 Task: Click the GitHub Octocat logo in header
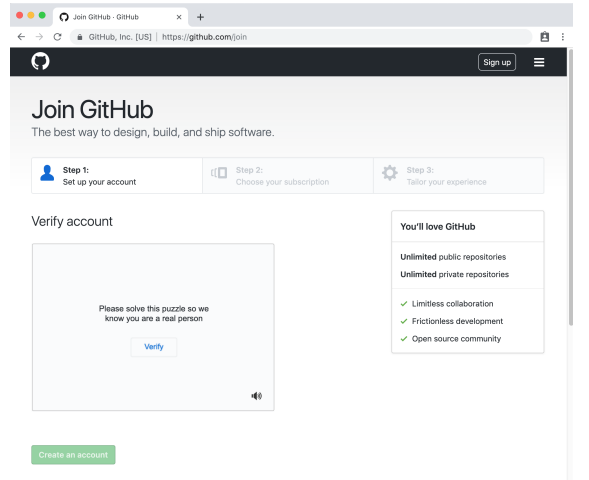40,61
